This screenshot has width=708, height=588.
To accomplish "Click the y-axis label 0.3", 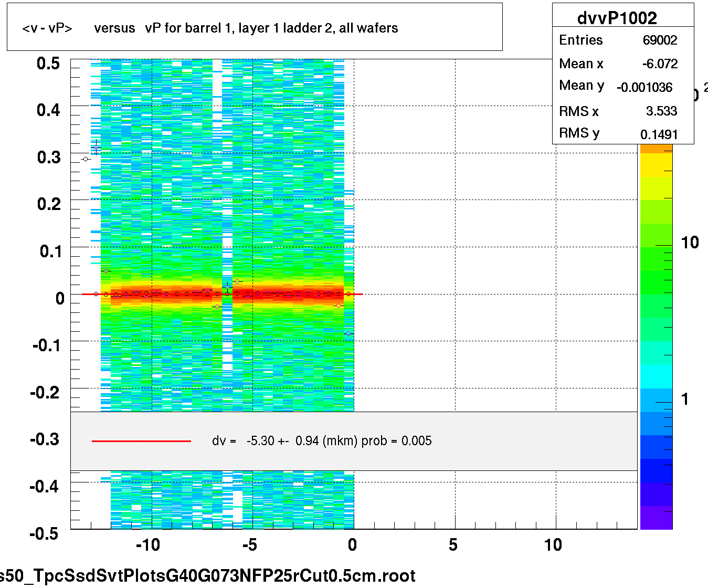I will coord(48,157).
